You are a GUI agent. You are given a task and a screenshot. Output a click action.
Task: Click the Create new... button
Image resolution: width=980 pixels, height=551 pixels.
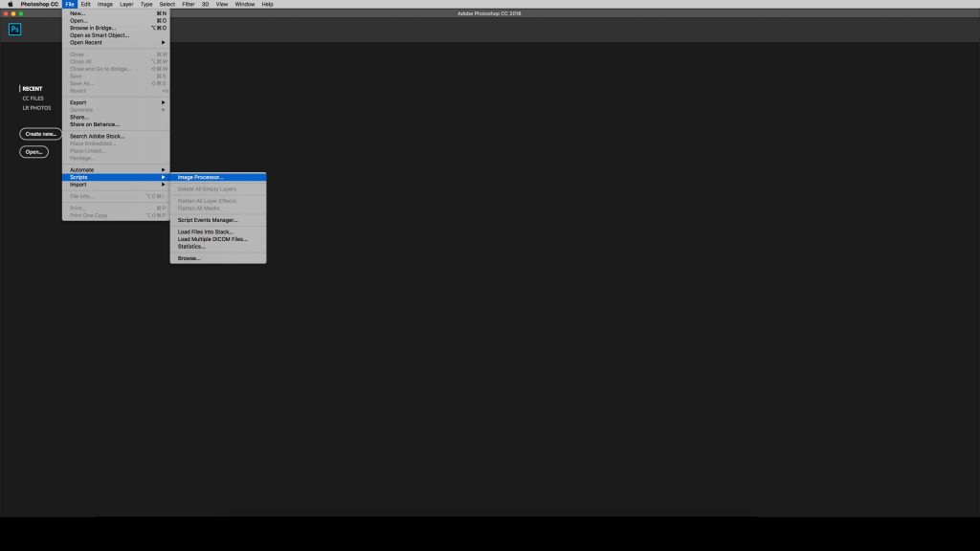[x=40, y=134]
